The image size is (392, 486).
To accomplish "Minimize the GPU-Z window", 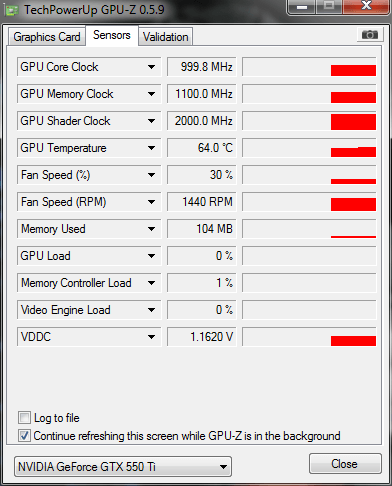I will tap(302, 6).
